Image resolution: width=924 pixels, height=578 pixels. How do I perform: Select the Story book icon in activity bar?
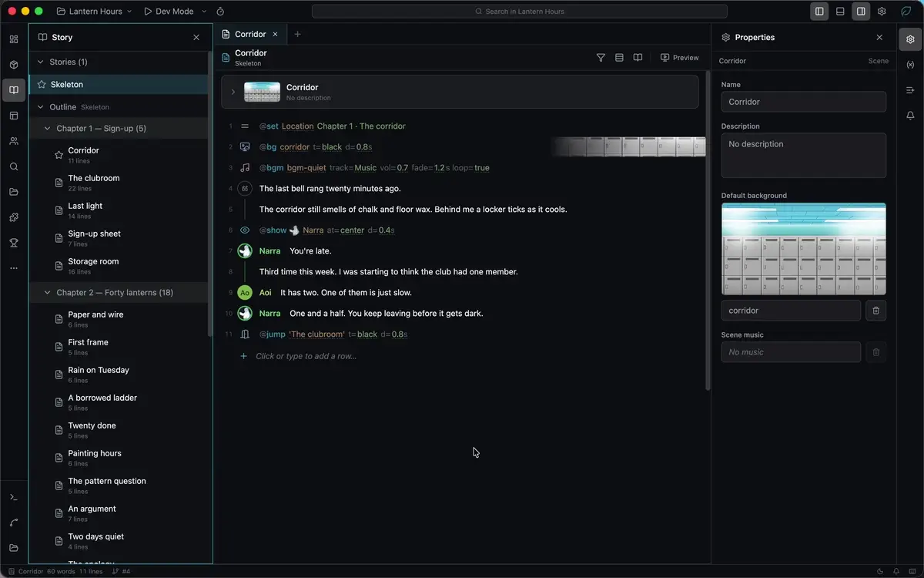(x=14, y=90)
